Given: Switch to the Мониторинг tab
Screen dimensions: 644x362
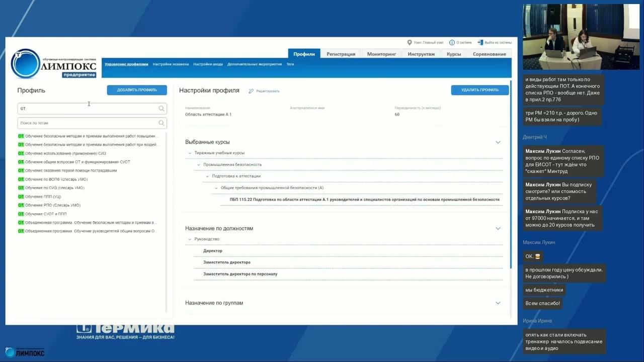Looking at the screenshot, I should 381,54.
